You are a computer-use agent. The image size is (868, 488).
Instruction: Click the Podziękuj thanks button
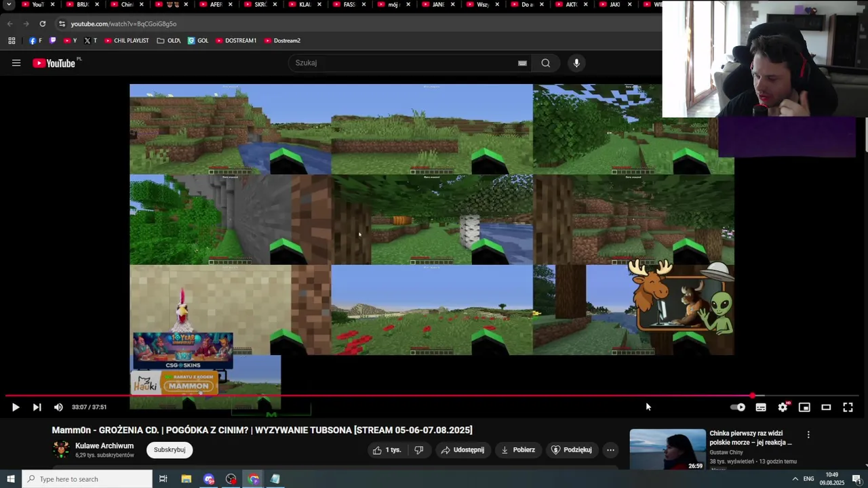click(x=572, y=450)
